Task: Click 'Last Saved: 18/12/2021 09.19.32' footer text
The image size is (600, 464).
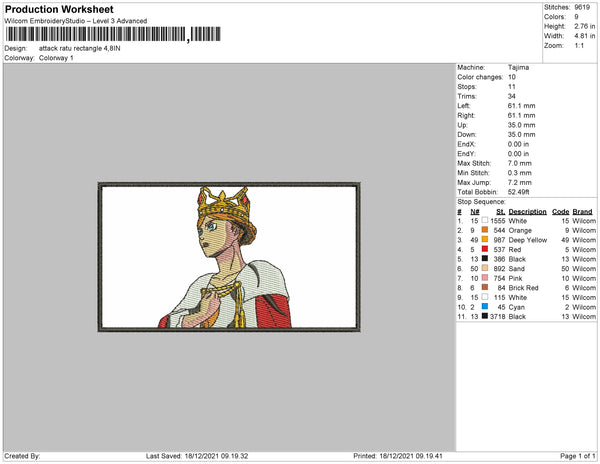Action: point(197,456)
